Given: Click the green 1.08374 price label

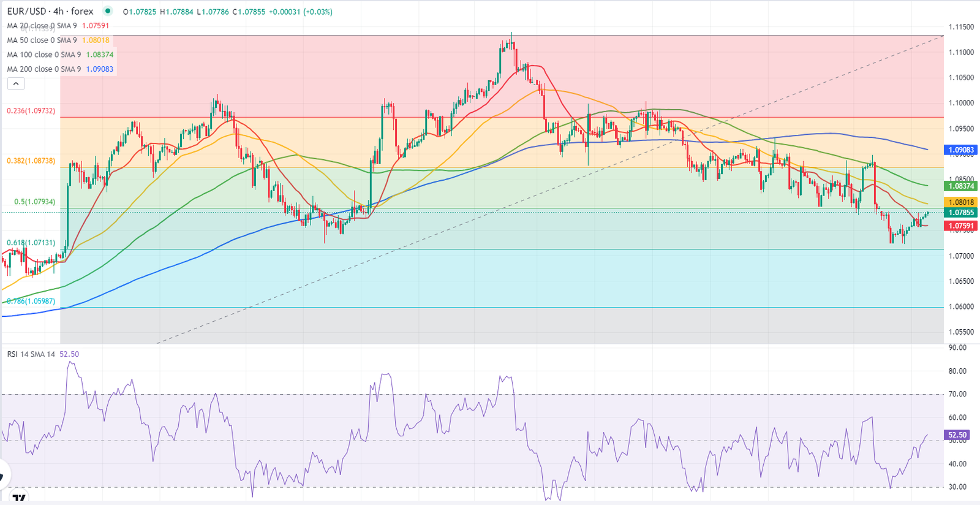Looking at the screenshot, I should (961, 186).
